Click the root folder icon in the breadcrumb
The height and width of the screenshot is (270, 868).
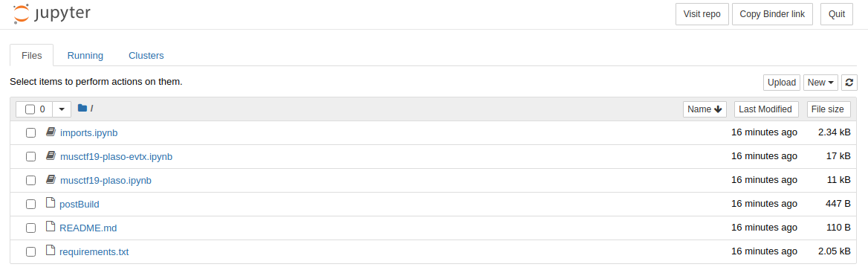[82, 109]
